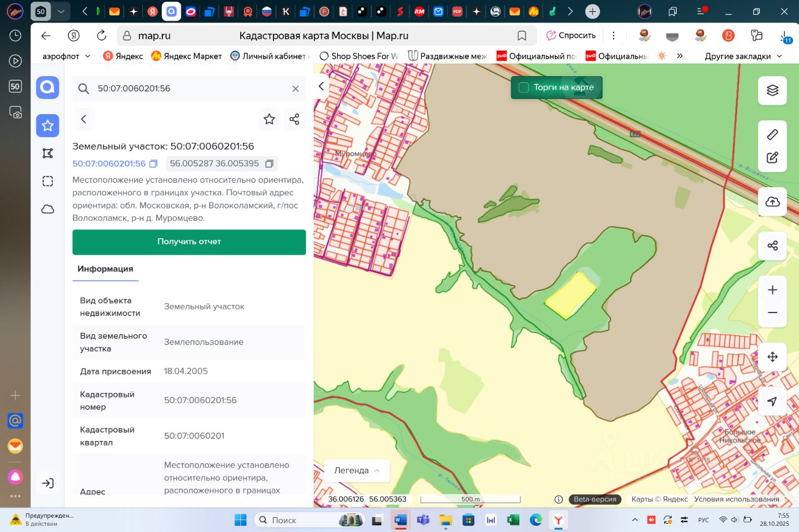Screen dimensions: 799x532
Task: Open the map layers panel
Action: tap(772, 90)
